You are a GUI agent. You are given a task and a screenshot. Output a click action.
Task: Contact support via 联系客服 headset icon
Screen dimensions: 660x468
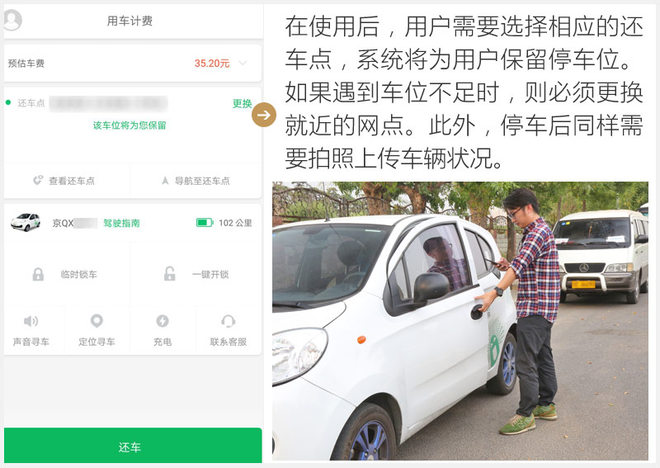228,321
